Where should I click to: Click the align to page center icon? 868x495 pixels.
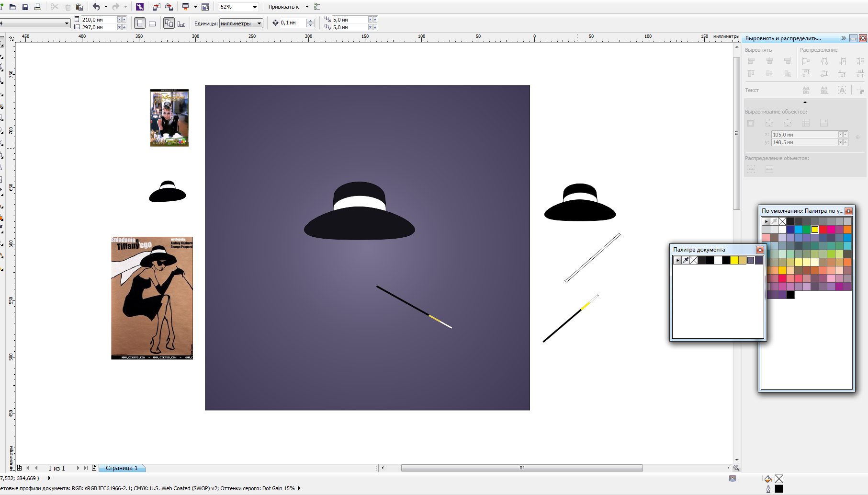[788, 123]
